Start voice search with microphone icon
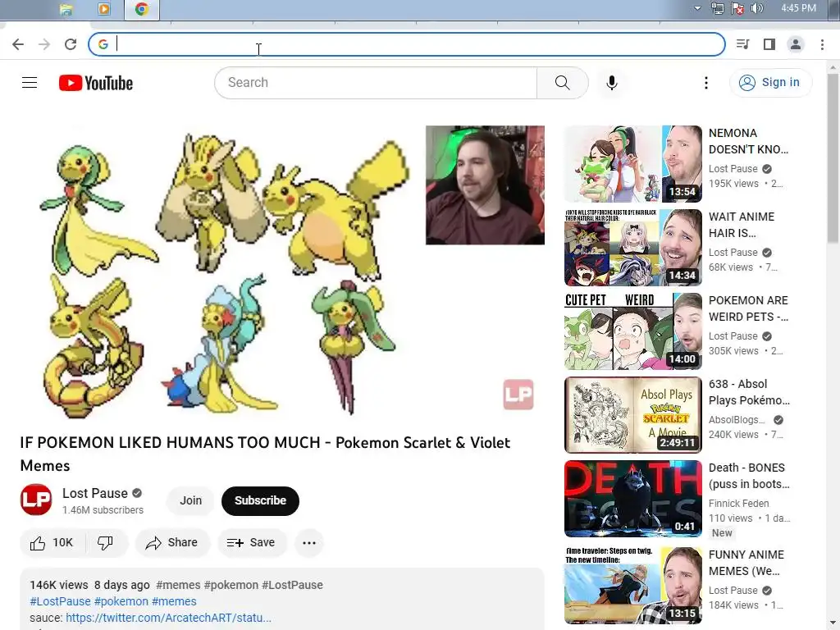840x630 pixels. click(x=612, y=83)
